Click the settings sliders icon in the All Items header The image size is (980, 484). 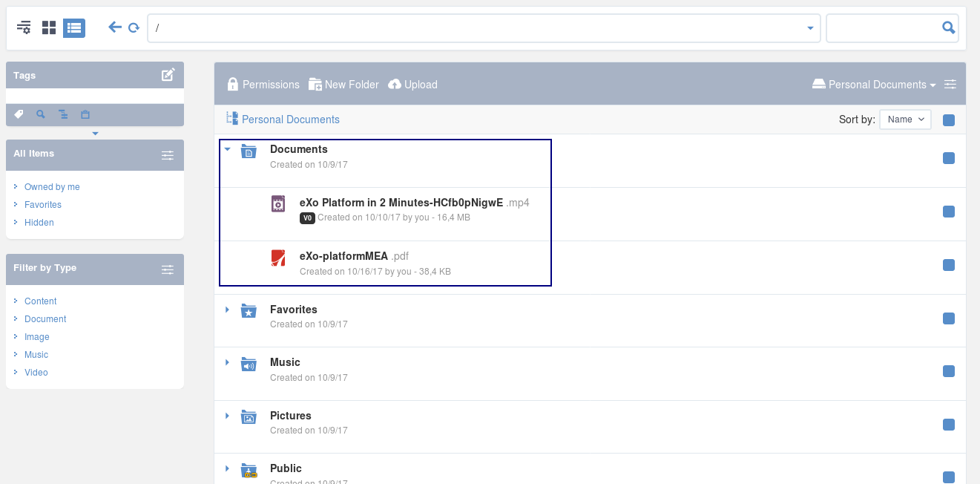(168, 155)
